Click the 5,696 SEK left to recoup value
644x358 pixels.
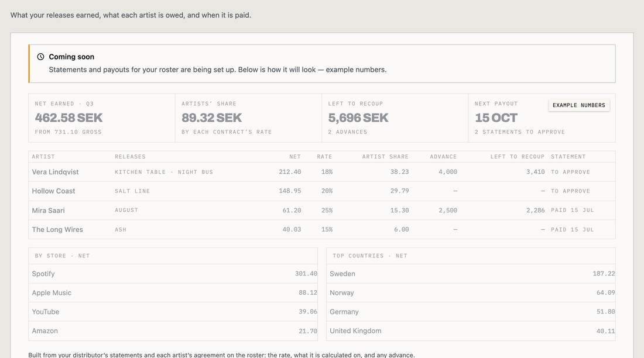(358, 118)
